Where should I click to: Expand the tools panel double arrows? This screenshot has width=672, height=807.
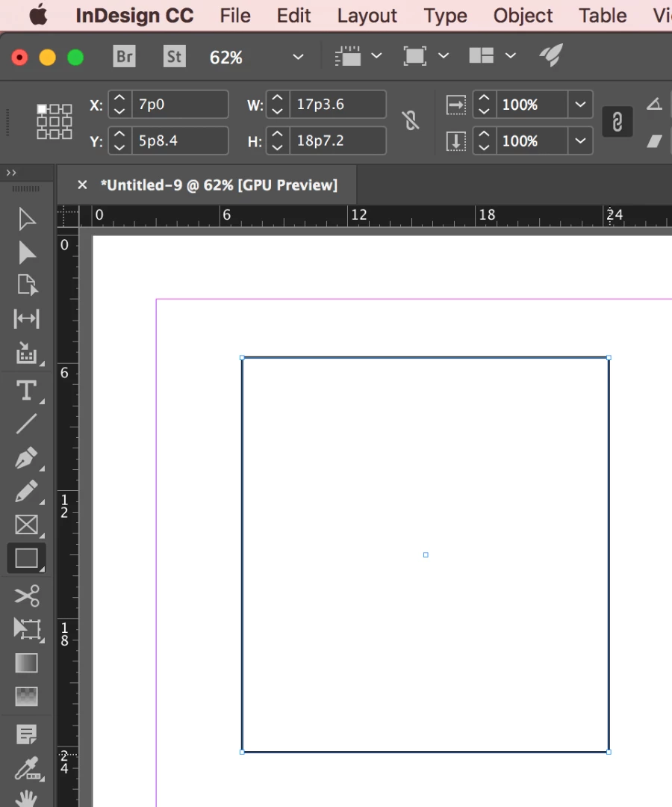pyautogui.click(x=11, y=173)
